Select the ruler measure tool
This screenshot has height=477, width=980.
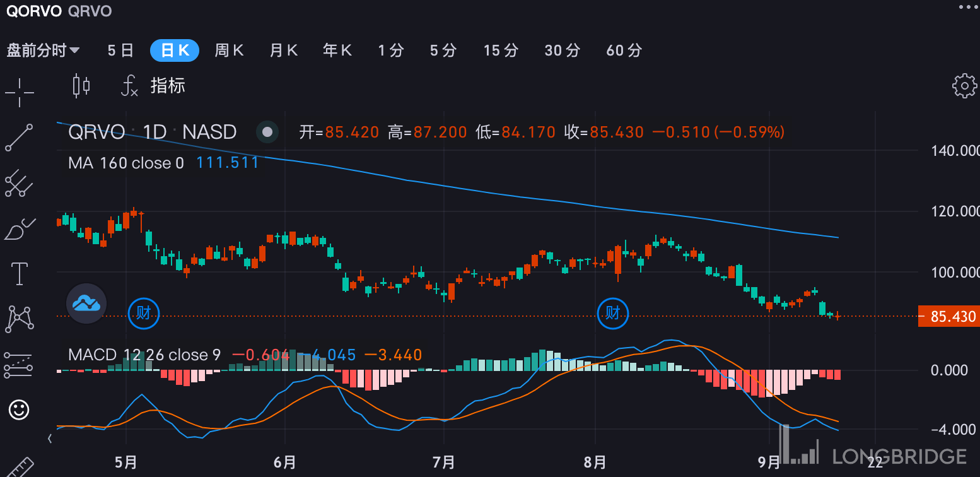click(19, 466)
